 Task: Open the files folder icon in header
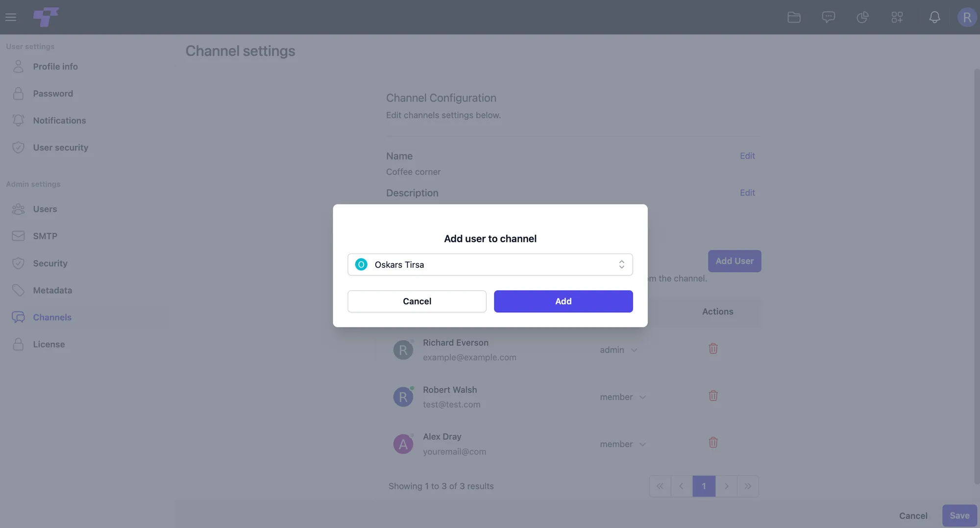pyautogui.click(x=794, y=17)
